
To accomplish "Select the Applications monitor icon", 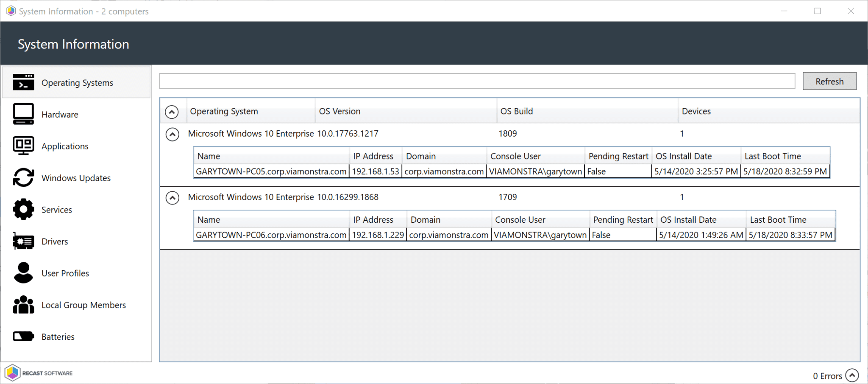I will tap(23, 146).
